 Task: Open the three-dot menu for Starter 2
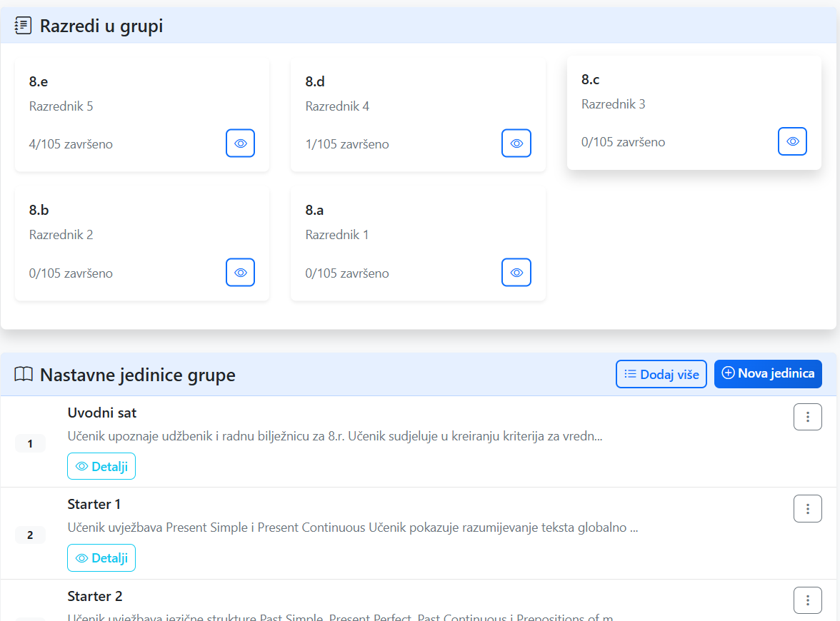pyautogui.click(x=808, y=600)
